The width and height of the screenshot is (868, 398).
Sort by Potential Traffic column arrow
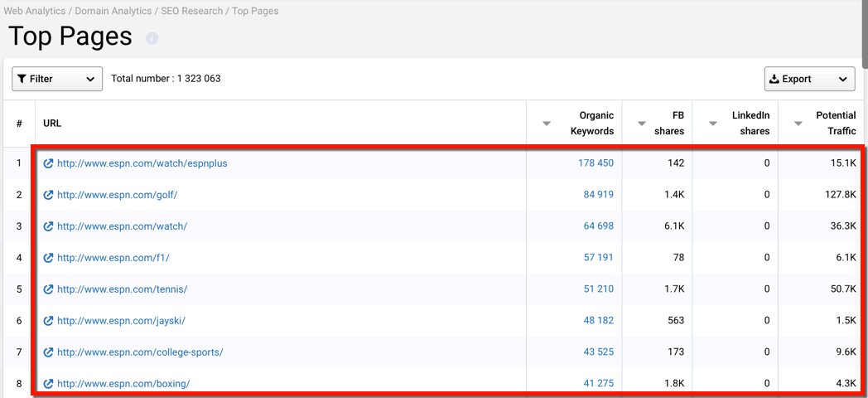(798, 124)
